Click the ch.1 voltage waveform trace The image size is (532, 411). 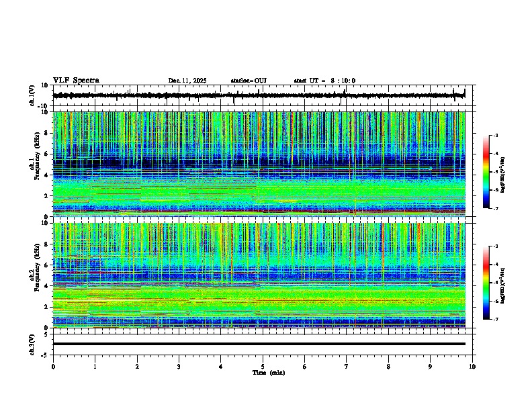pyautogui.click(x=259, y=95)
